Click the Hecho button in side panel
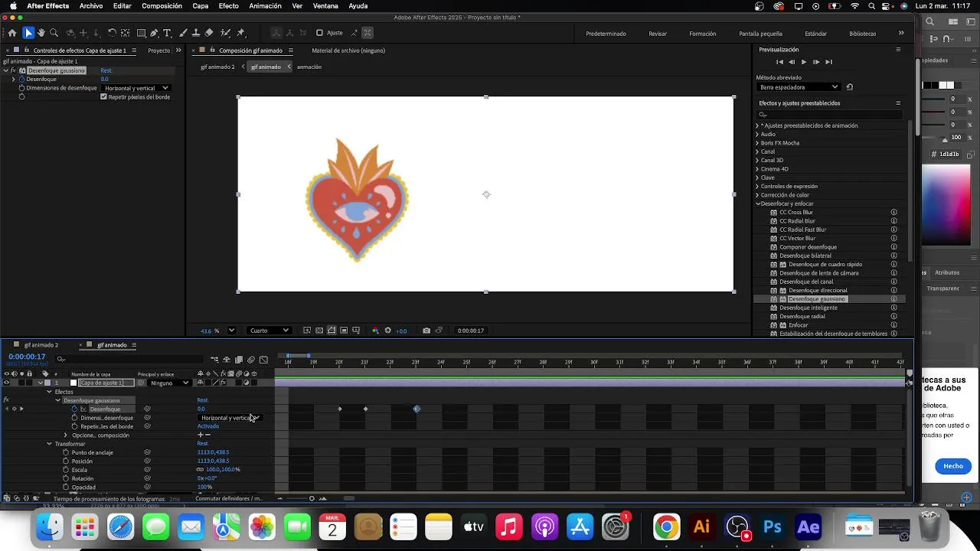980x551 pixels. click(953, 466)
